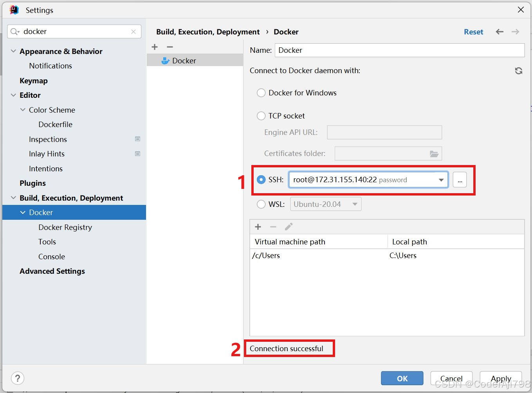Click the Engine API URL field
Viewport: 532px width, 393px height.
384,132
